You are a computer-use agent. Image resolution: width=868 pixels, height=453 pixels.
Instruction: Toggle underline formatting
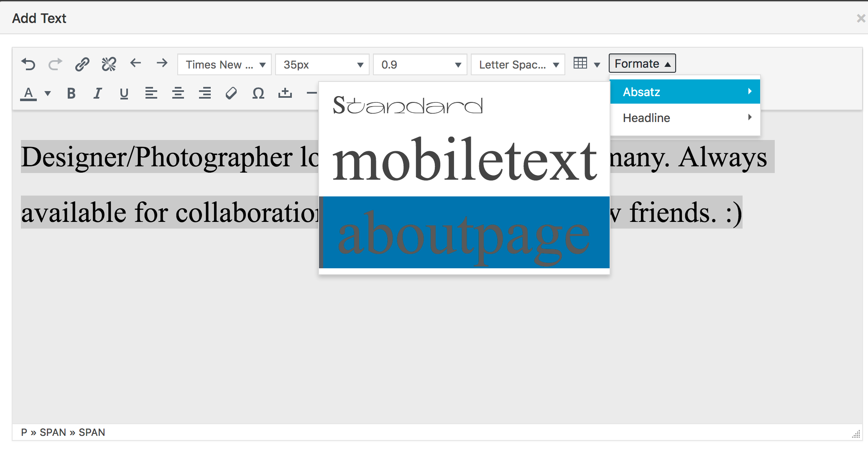point(124,93)
